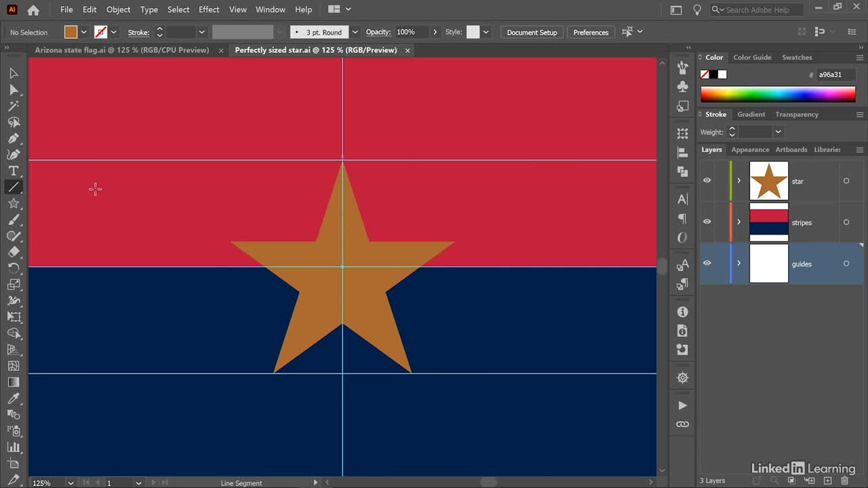Hide the star layer
868x488 pixels.
tap(707, 180)
